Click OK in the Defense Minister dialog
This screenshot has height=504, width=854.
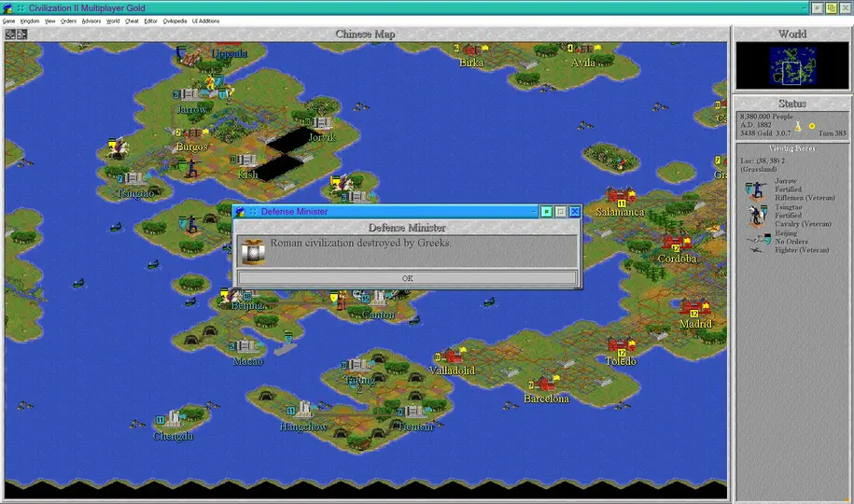point(407,278)
